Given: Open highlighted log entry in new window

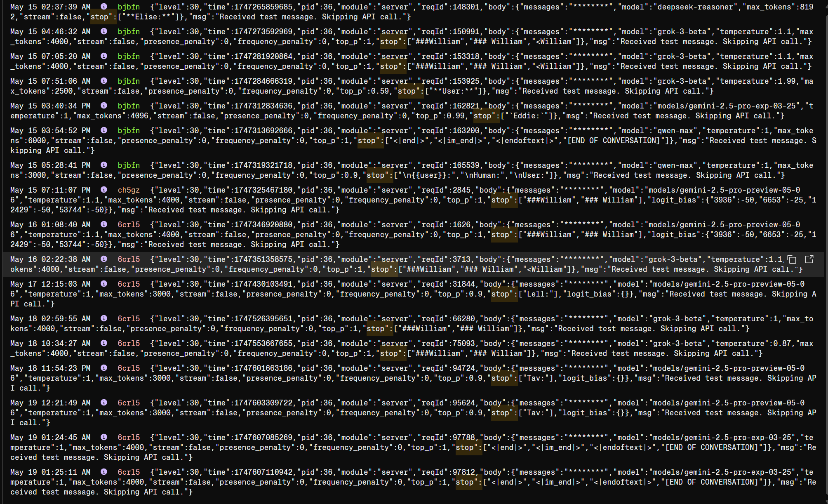Looking at the screenshot, I should (x=809, y=259).
